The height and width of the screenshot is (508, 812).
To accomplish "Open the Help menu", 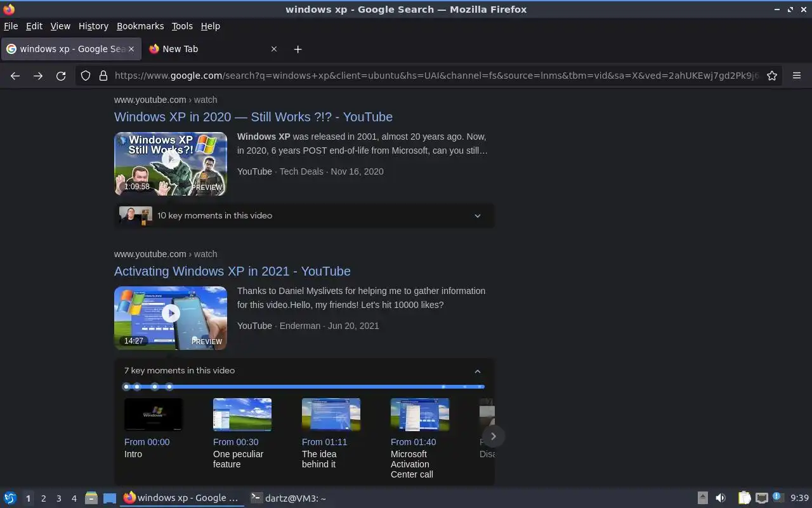I will click(210, 26).
